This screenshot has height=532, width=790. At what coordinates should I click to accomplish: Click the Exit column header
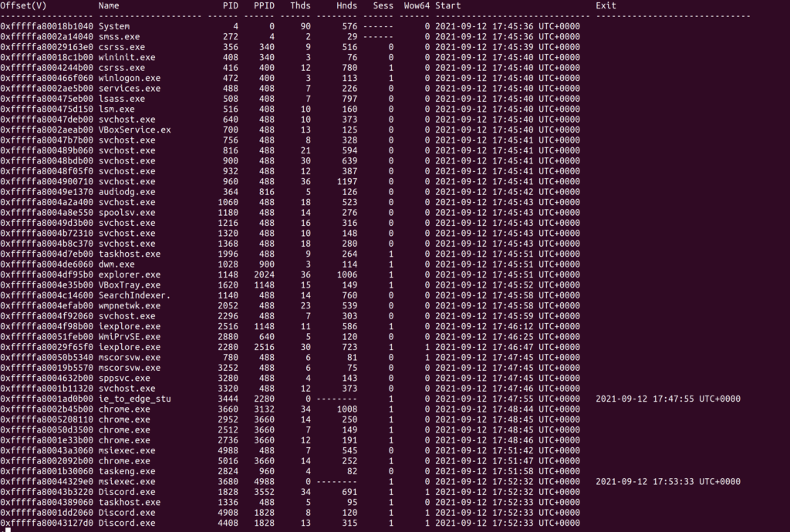(x=606, y=5)
